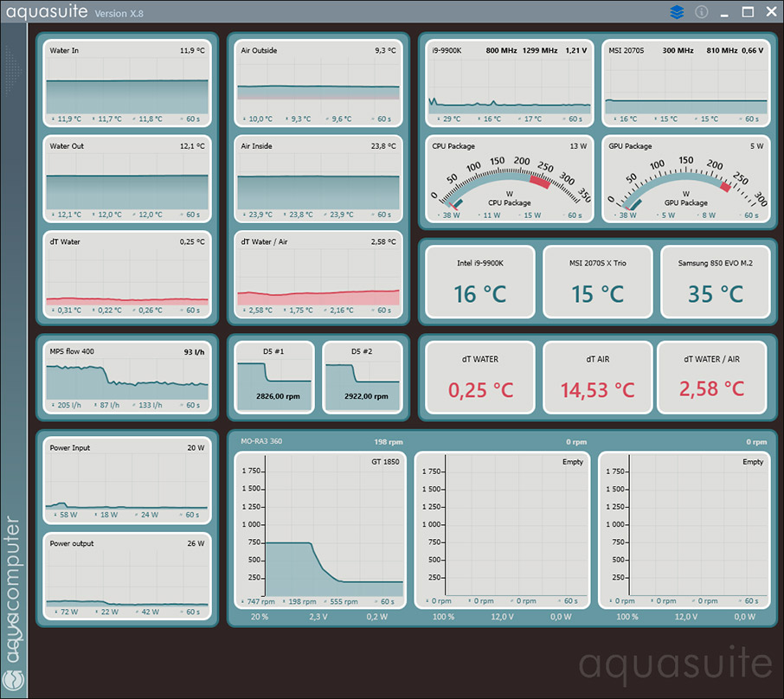Click the Version X.8 title text

click(119, 14)
